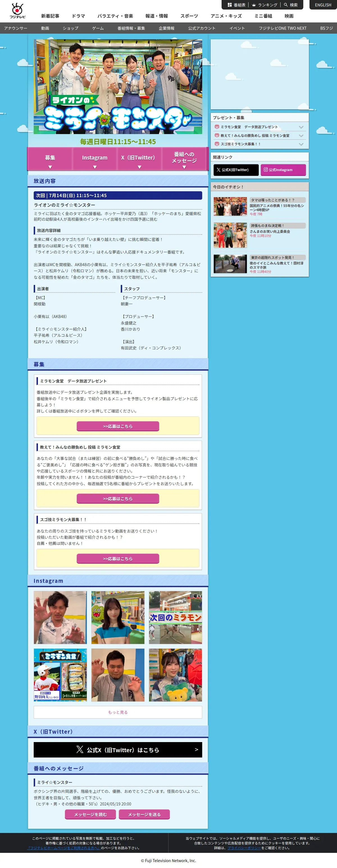The height and width of the screenshot is (868, 337).
Task: Open アニメ・キッズ in the main menu
Action: click(x=226, y=16)
